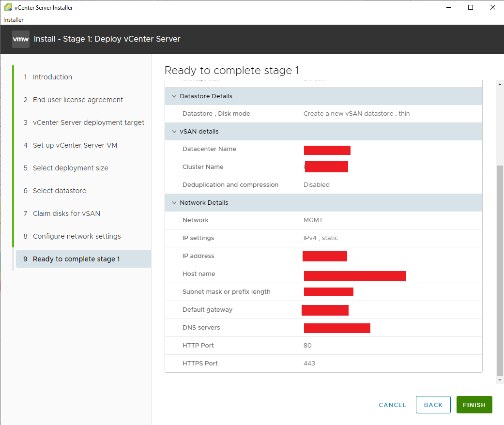Click the 'Default gateway' label
The image size is (504, 425).
[207, 310]
